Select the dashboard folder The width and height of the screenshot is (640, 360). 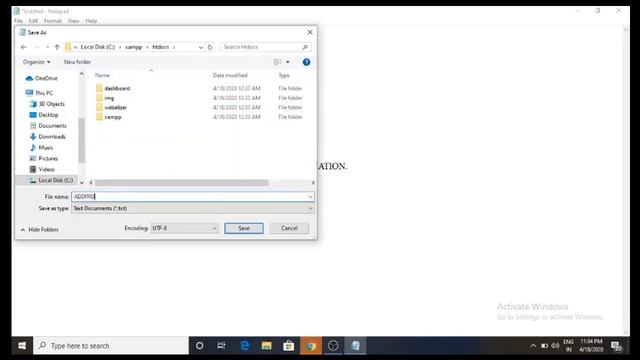pyautogui.click(x=117, y=89)
